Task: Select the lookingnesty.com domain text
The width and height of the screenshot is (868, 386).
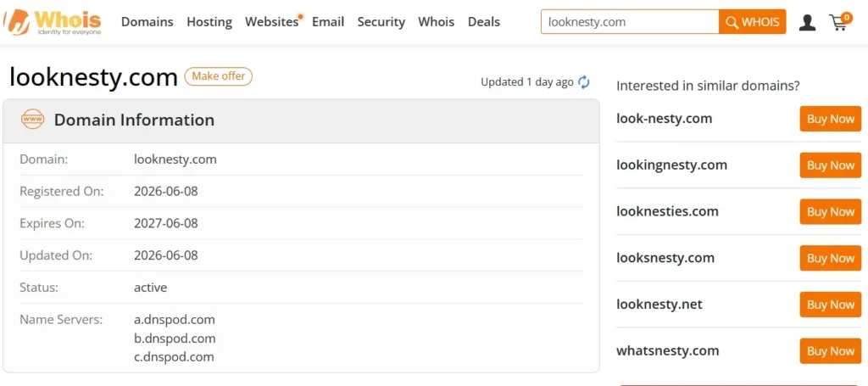Action: pos(671,165)
